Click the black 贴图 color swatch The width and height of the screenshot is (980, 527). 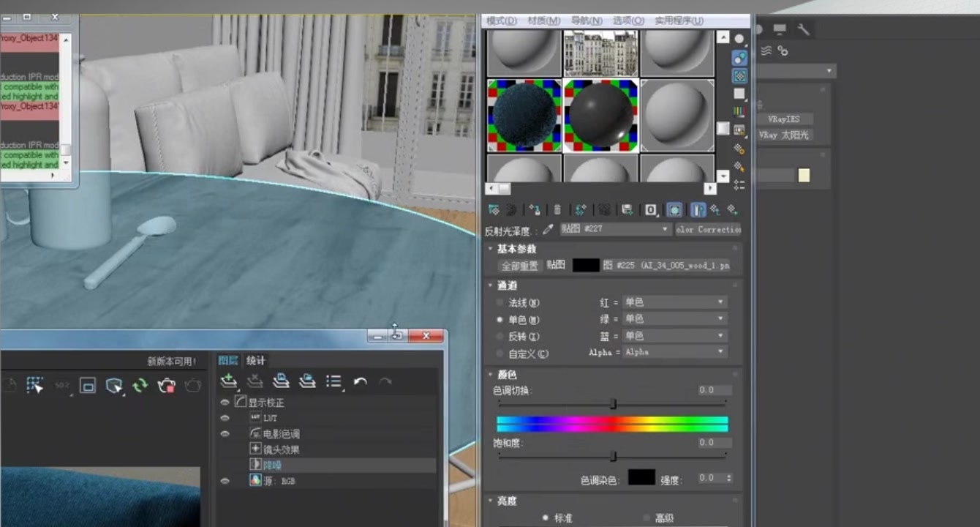coord(586,266)
